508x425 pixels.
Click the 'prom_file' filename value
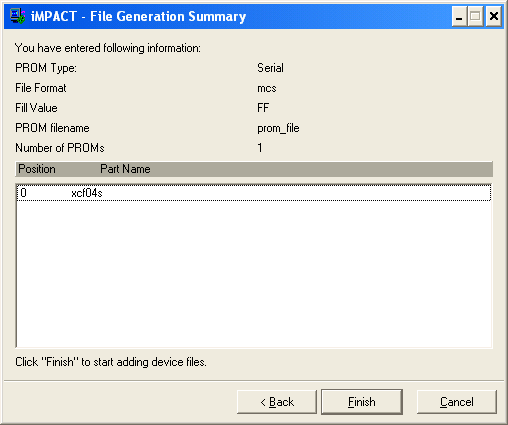click(x=278, y=128)
